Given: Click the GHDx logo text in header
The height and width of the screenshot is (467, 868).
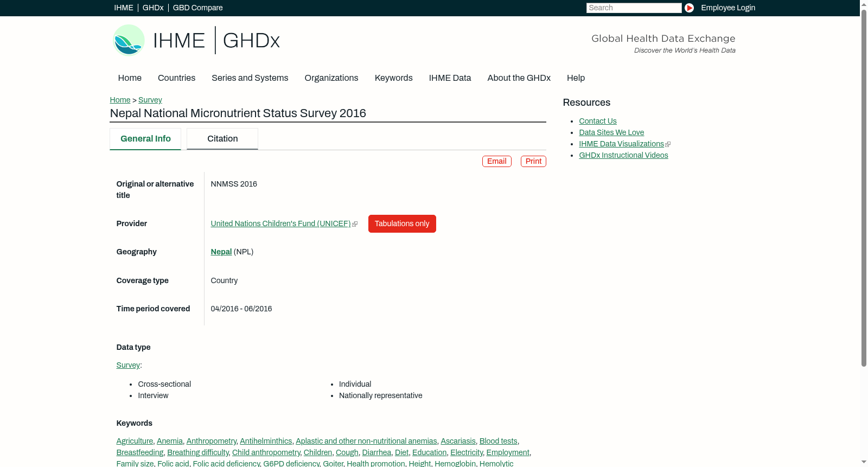Looking at the screenshot, I should [x=251, y=41].
